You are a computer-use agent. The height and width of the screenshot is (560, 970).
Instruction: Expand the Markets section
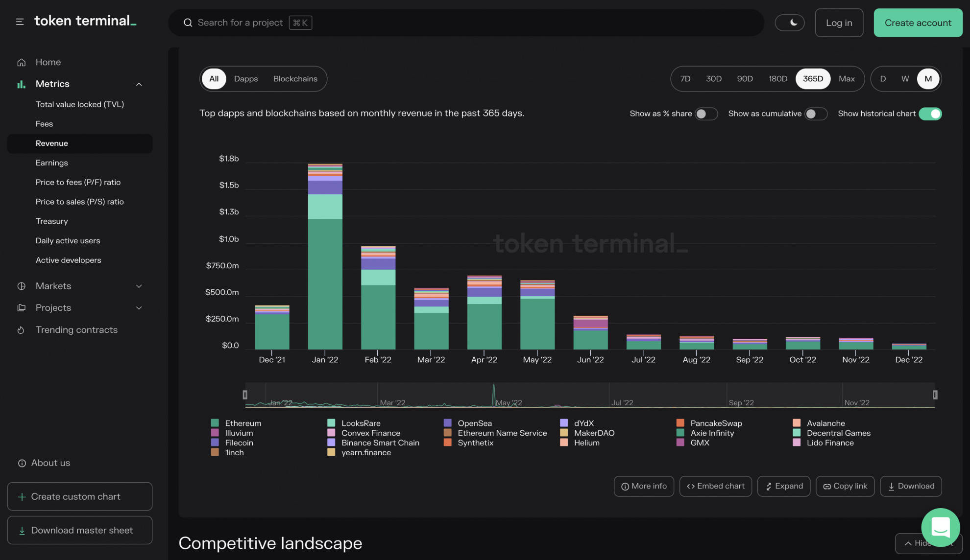pyautogui.click(x=139, y=286)
